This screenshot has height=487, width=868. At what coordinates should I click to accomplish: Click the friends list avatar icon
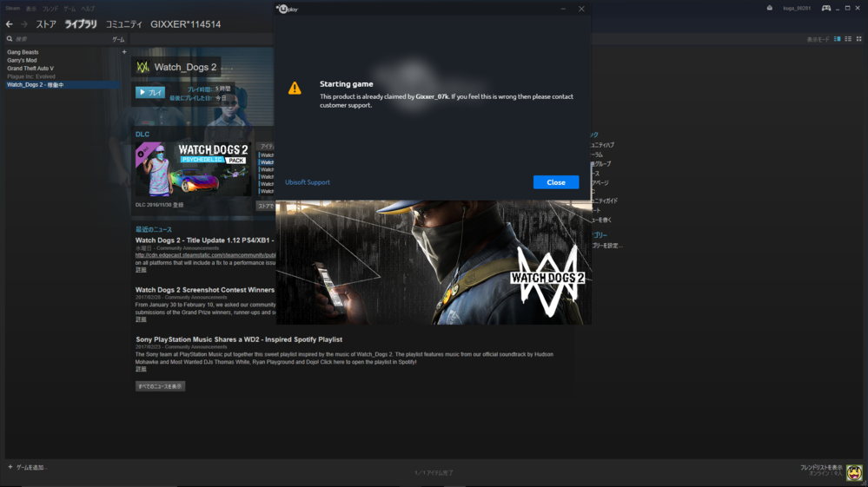[x=853, y=471]
